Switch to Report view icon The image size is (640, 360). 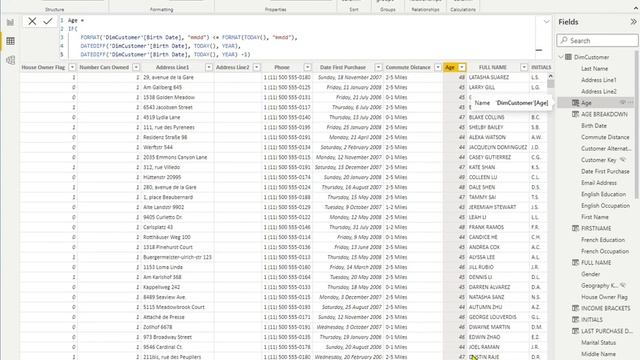point(10,22)
